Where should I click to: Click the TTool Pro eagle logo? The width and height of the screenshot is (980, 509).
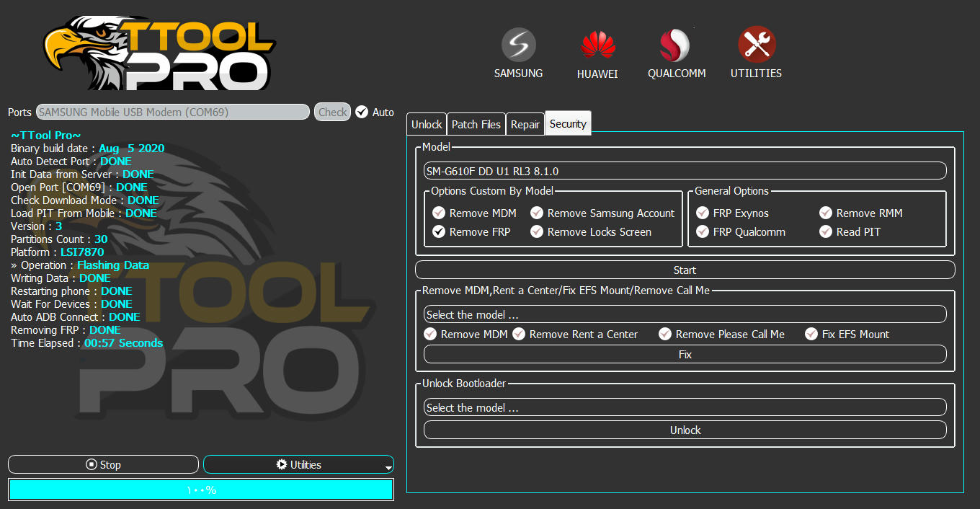[x=159, y=52]
